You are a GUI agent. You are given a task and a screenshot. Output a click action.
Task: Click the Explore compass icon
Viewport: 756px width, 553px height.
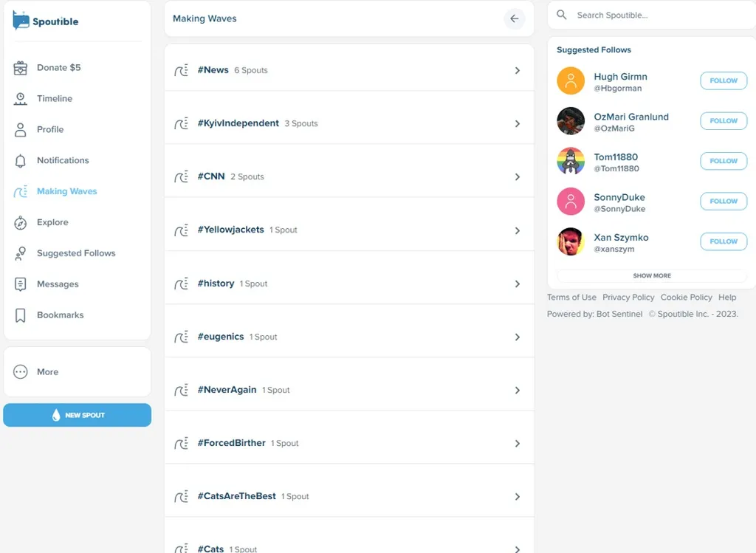pos(20,223)
